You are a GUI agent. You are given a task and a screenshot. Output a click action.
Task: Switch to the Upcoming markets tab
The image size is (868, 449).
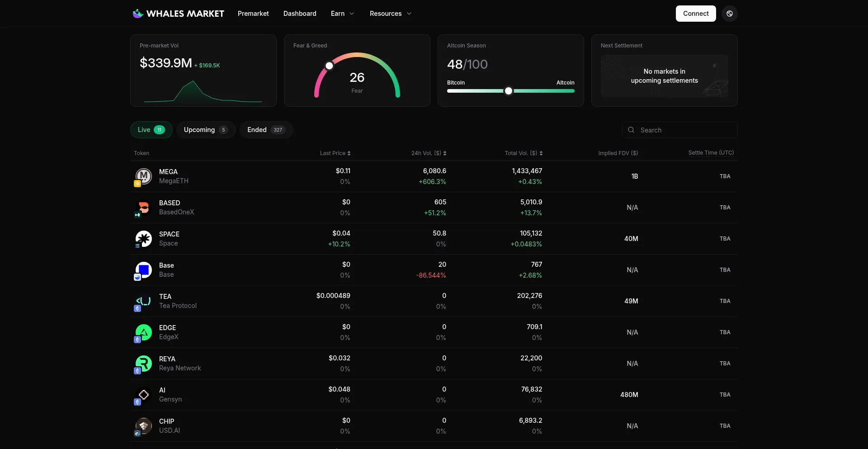click(206, 130)
